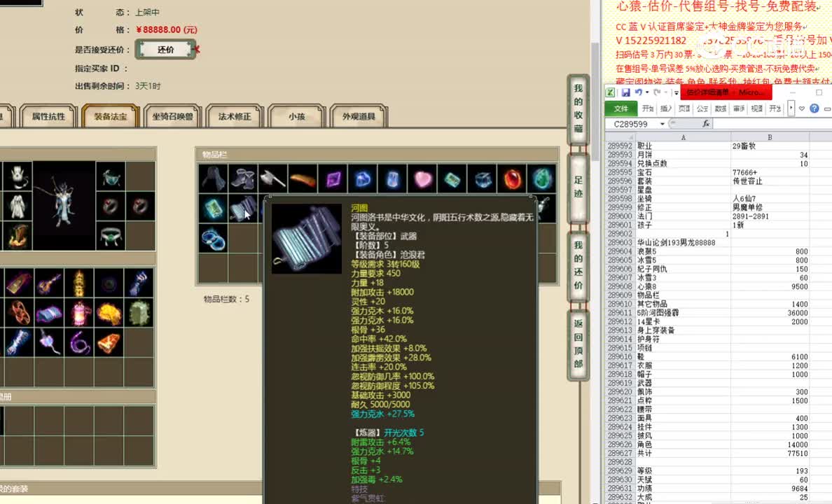Open the Quick Access Toolbar customize arrow
This screenshot has height=504, width=832.
[x=675, y=92]
